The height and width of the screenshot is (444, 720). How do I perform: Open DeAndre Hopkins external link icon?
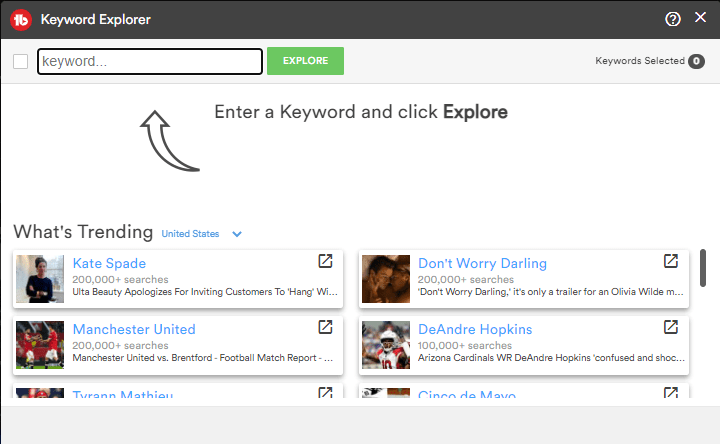pyautogui.click(x=671, y=327)
